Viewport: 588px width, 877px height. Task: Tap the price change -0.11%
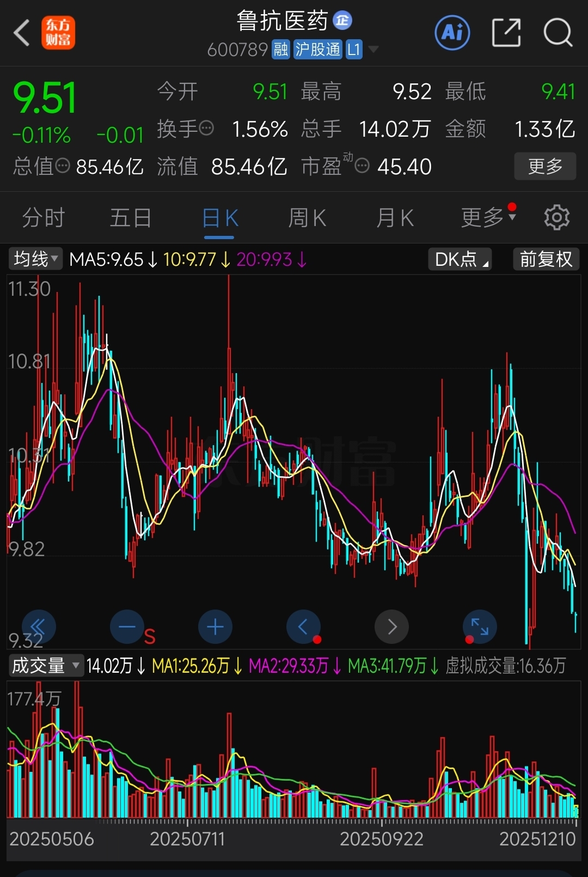pyautogui.click(x=41, y=135)
